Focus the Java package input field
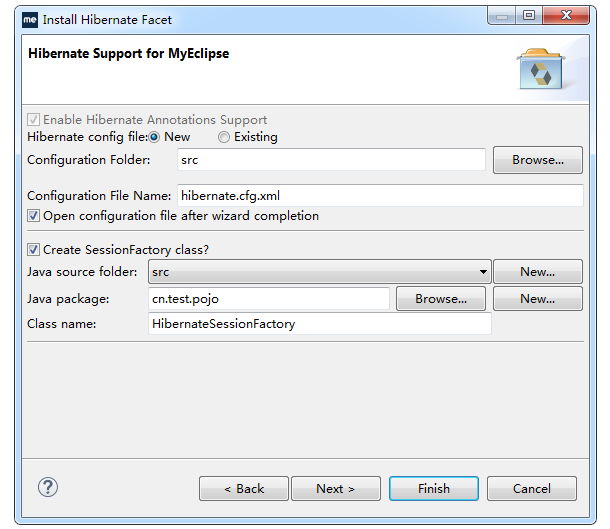The image size is (610, 529). coord(269,299)
